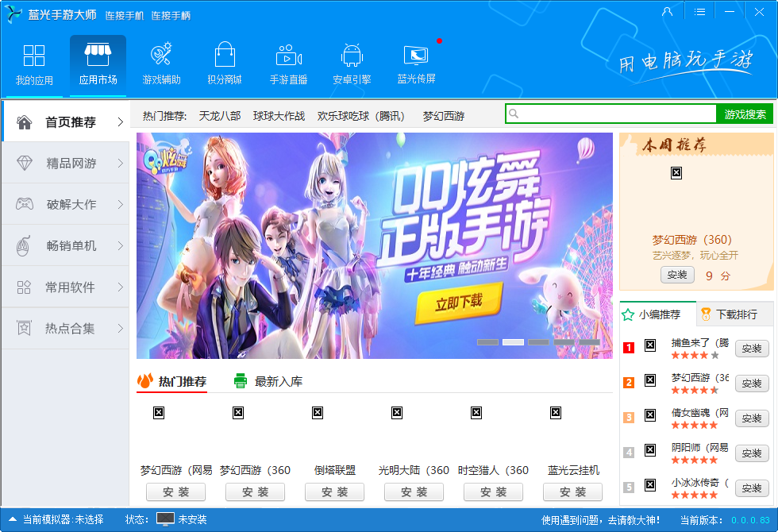Screen dimensions: 778x532
Task: Click the magnifier icon in the search box
Action: (514, 114)
